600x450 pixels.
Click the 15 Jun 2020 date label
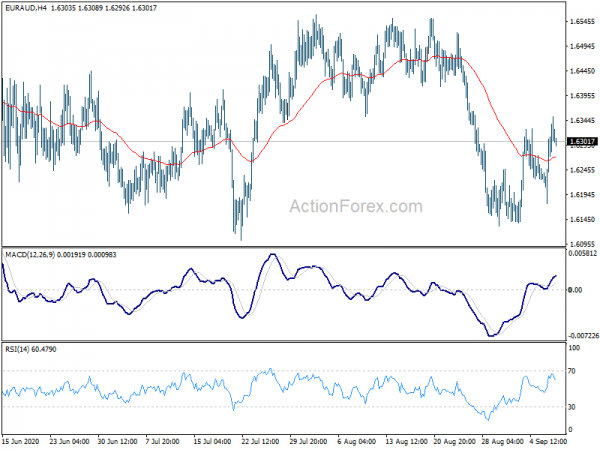21,441
